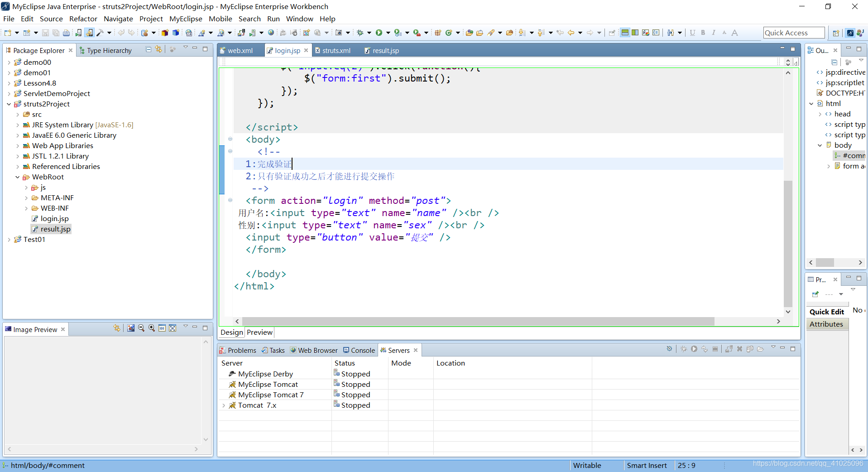Image resolution: width=868 pixels, height=472 pixels.
Task: Expand the head node in Outline
Action: tap(820, 114)
